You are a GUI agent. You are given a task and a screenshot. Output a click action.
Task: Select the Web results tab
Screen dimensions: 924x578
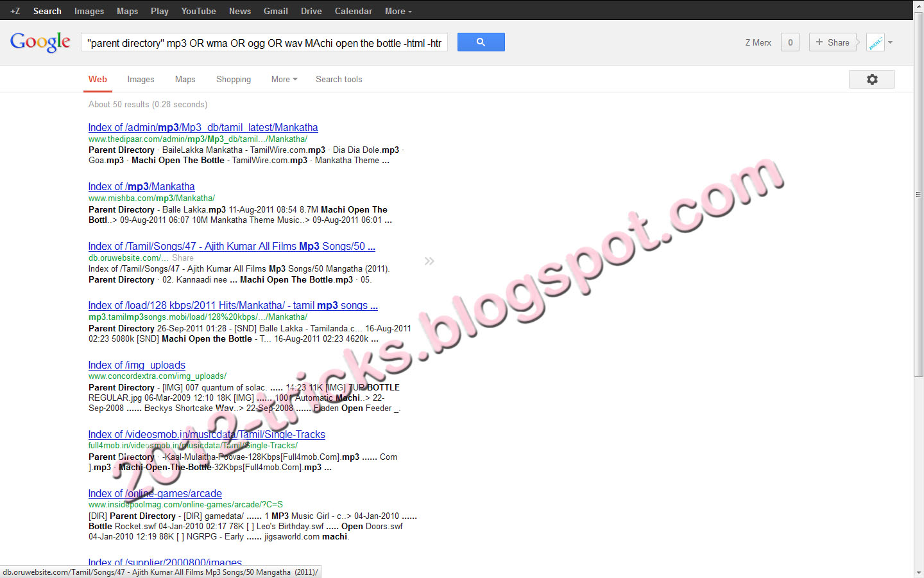coord(98,79)
